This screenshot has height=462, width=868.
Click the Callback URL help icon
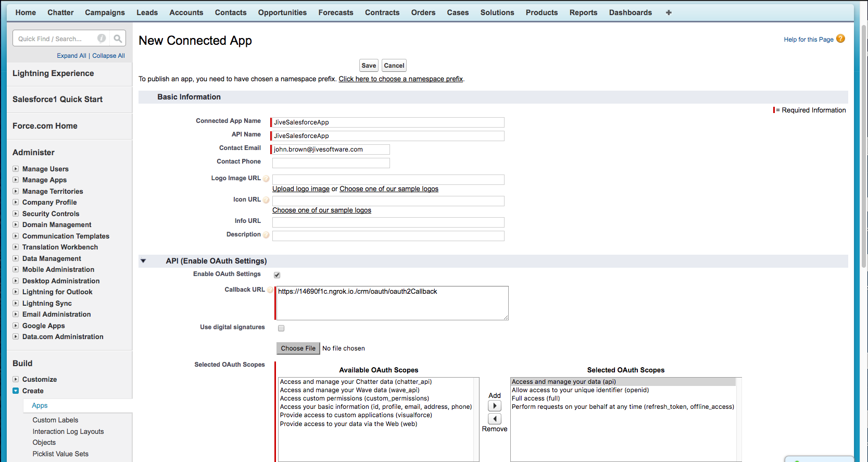pos(270,290)
